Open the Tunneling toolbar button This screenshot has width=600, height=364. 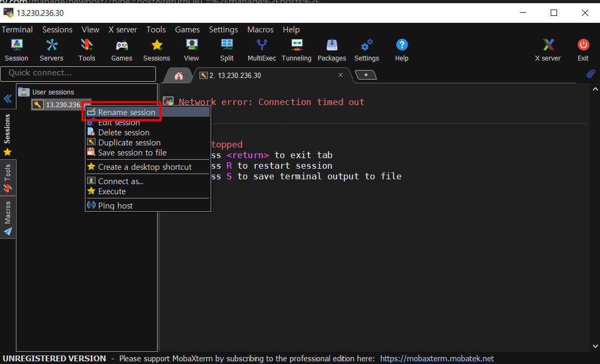[297, 50]
